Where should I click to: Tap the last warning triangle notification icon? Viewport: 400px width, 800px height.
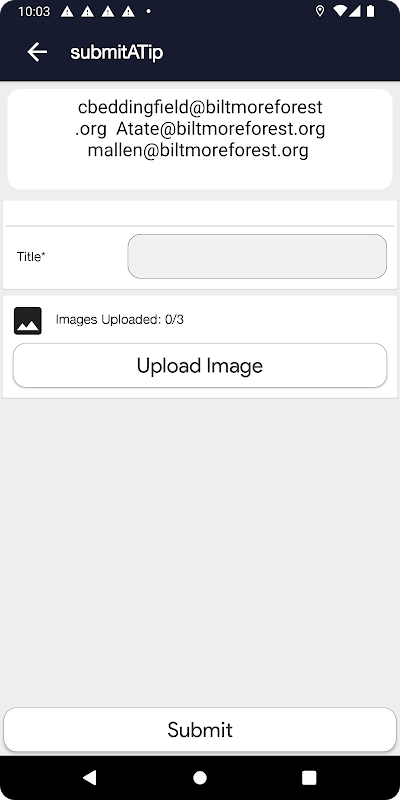[x=128, y=11]
